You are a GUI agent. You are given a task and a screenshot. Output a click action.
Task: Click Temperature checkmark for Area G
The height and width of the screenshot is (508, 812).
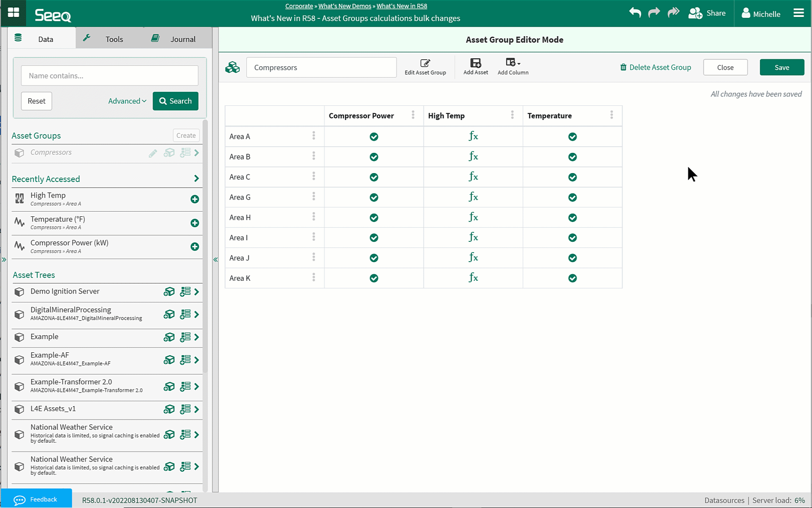(572, 198)
